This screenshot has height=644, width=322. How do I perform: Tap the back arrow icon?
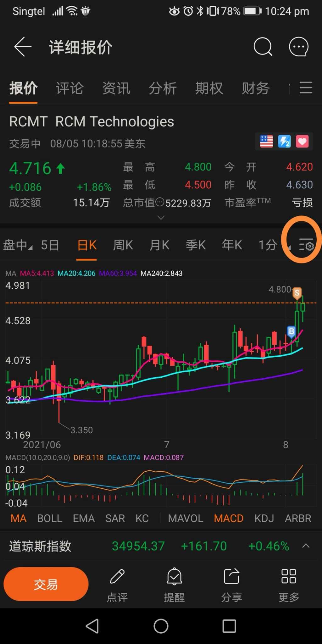[x=23, y=47]
